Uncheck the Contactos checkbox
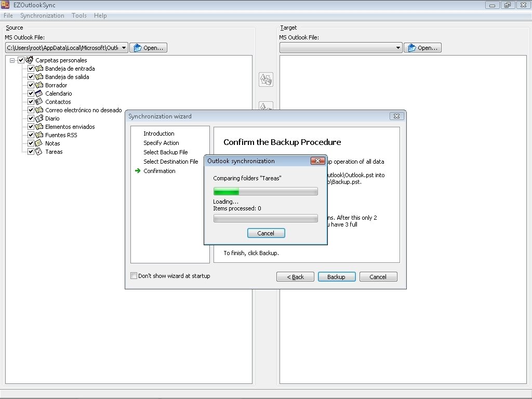The height and width of the screenshot is (399, 532). [31, 102]
